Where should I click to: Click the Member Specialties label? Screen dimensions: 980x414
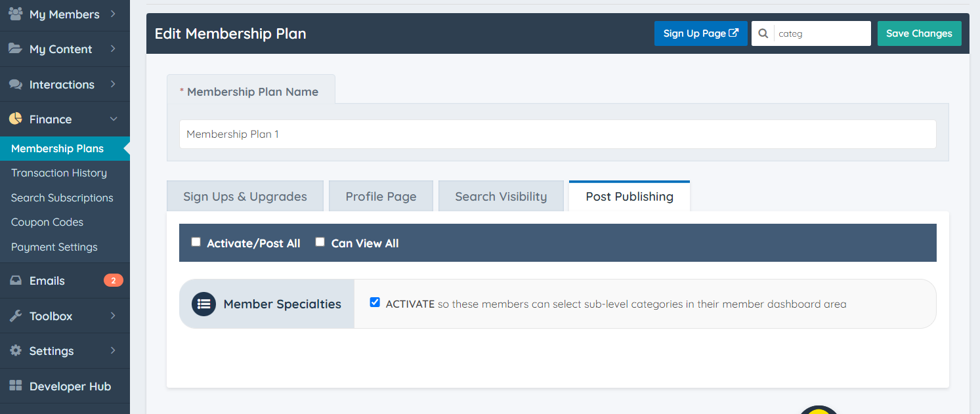coord(282,304)
